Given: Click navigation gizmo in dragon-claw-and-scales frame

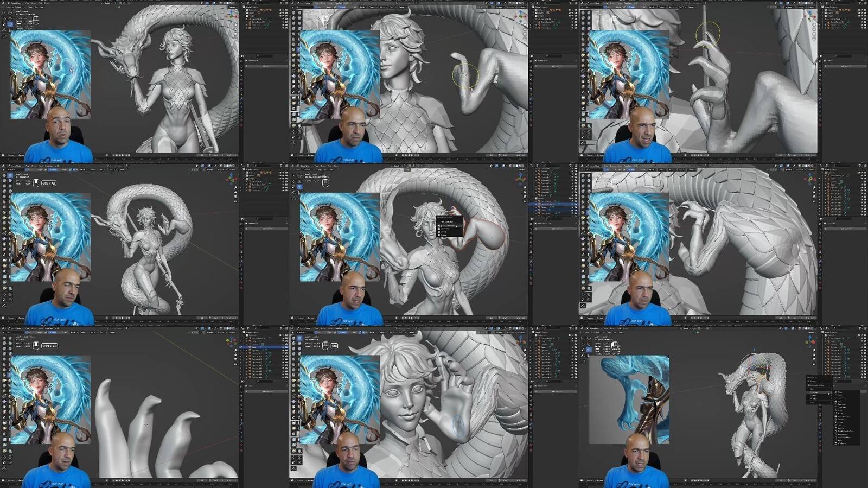Looking at the screenshot, I should pos(809,179).
